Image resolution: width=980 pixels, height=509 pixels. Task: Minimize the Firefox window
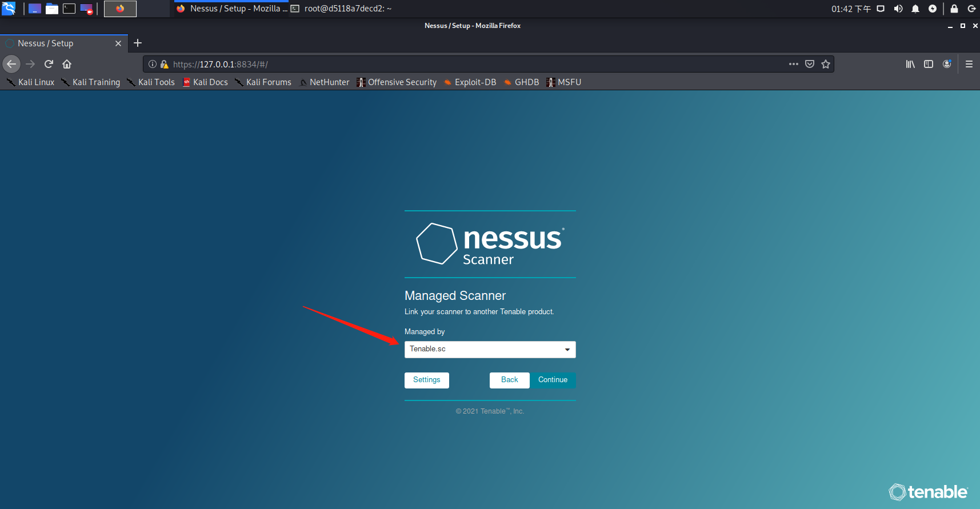[x=950, y=26]
